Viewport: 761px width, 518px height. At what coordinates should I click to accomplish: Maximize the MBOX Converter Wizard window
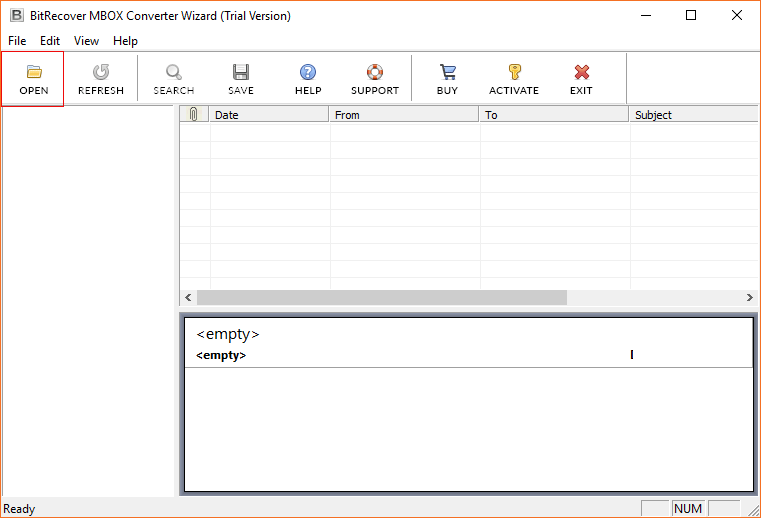click(691, 16)
